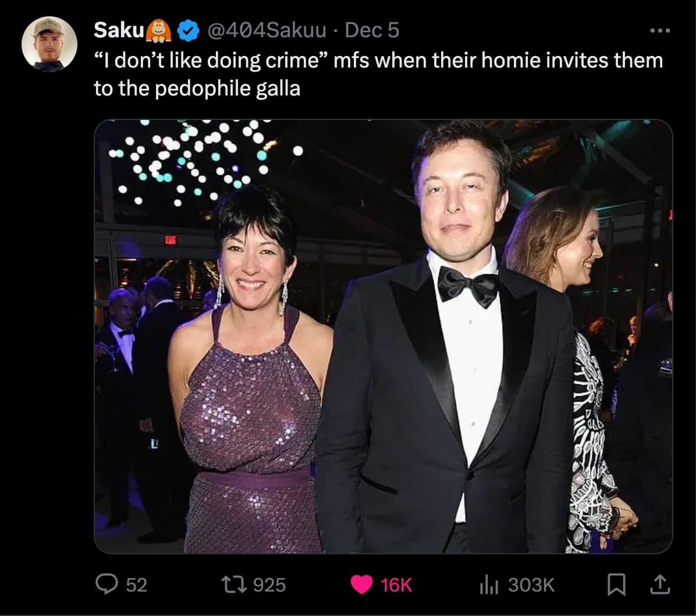
Task: Click the "Dec 5" timestamp
Action: tap(372, 30)
